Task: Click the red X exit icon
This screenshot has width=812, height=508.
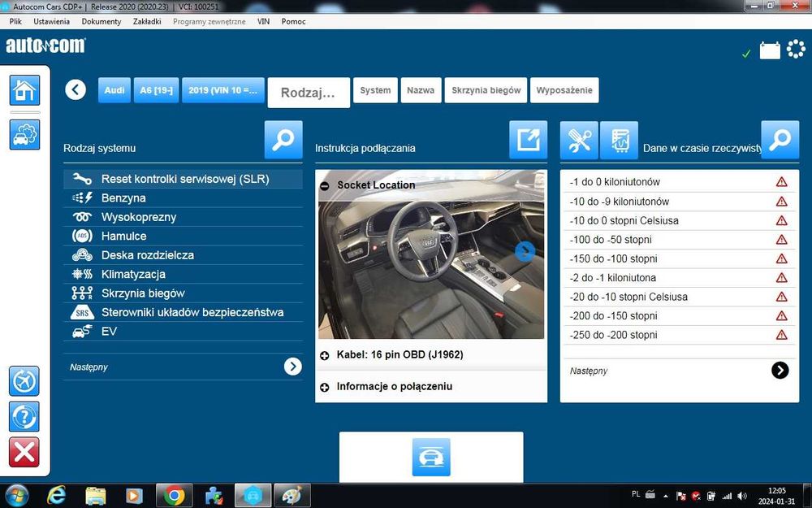Action: 24,451
